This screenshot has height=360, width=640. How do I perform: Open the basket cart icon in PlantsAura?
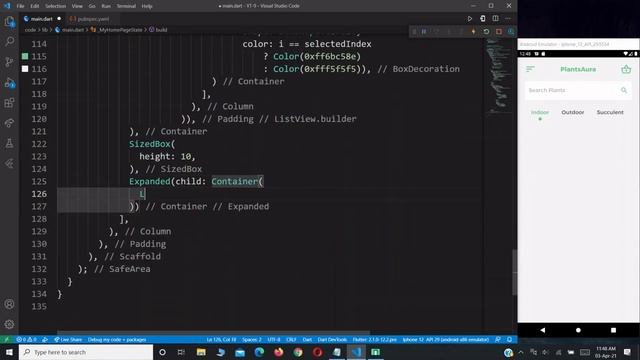click(x=626, y=69)
